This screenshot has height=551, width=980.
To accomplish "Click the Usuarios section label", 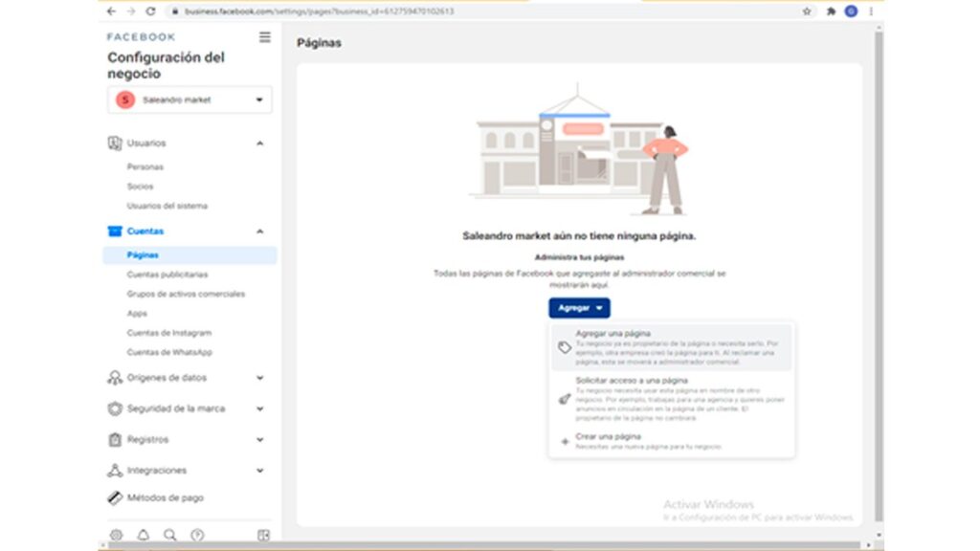I will click(146, 143).
